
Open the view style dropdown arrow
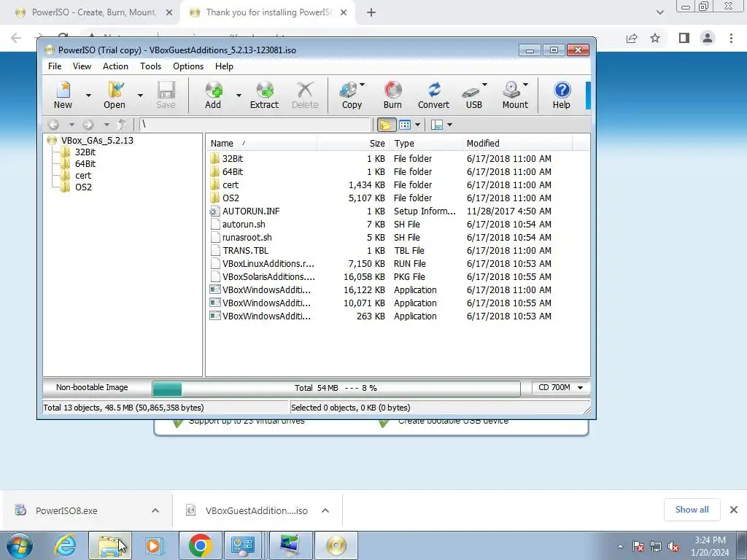[x=418, y=125]
